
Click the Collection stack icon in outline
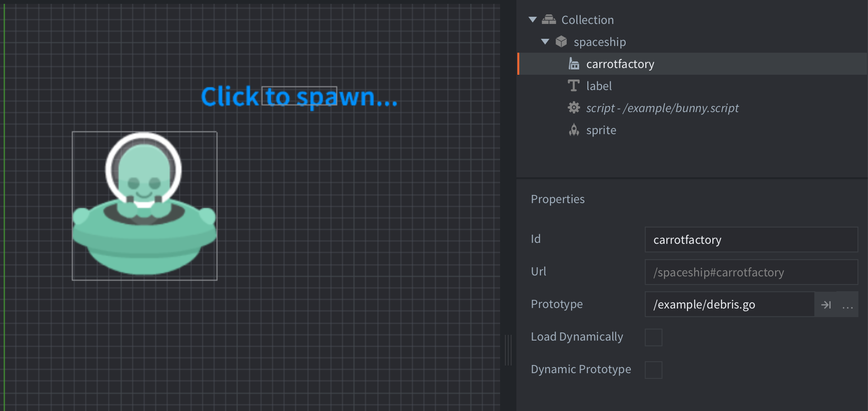point(548,20)
